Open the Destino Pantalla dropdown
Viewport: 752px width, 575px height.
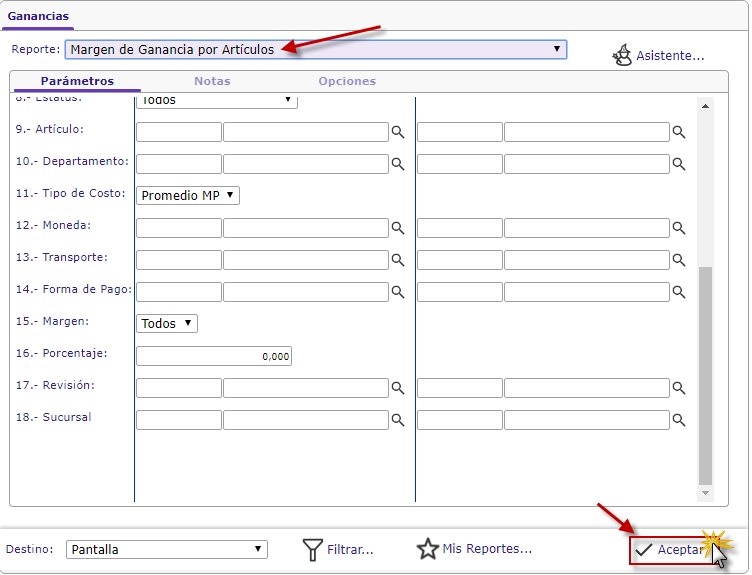(x=167, y=550)
